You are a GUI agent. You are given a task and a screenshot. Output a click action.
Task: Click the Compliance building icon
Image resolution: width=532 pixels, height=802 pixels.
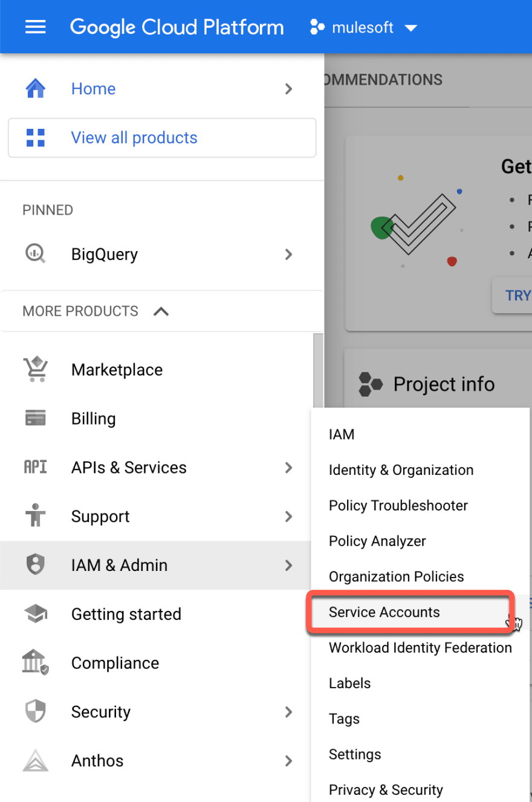click(x=36, y=663)
